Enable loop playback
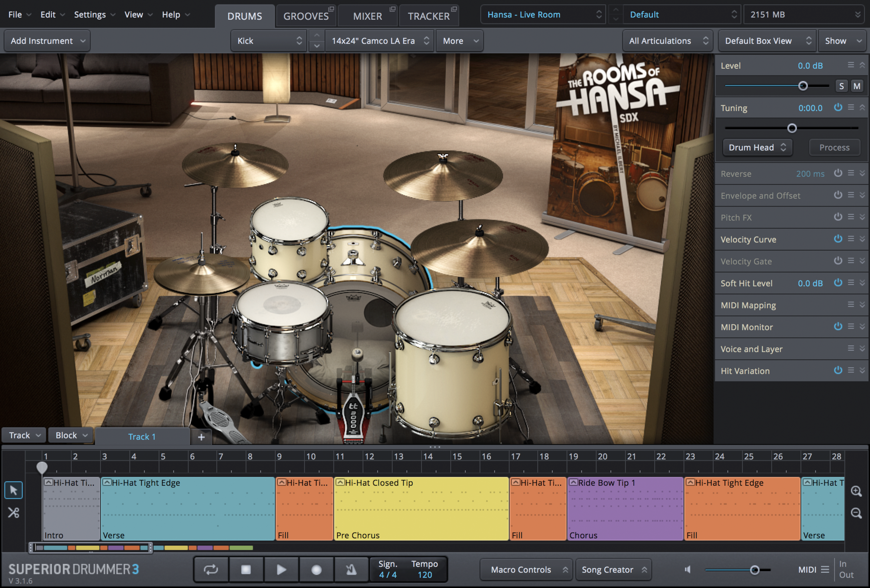Screen dimensions: 870x588 (x=211, y=569)
